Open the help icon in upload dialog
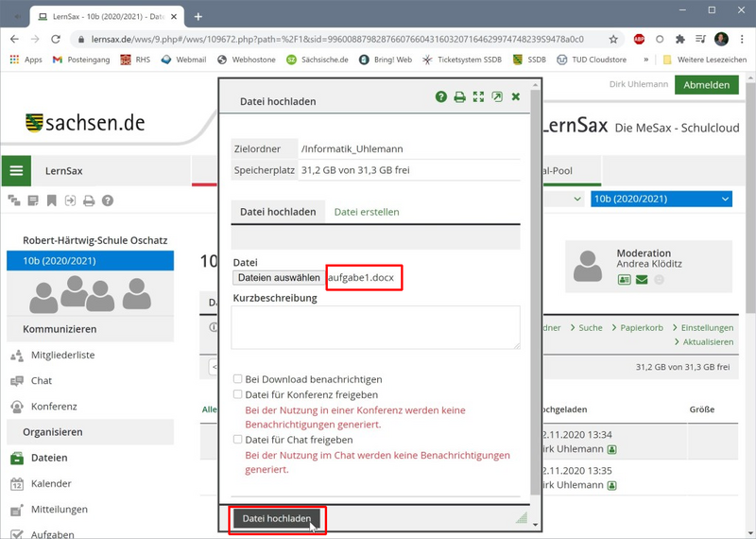The height and width of the screenshot is (539, 756). click(441, 97)
